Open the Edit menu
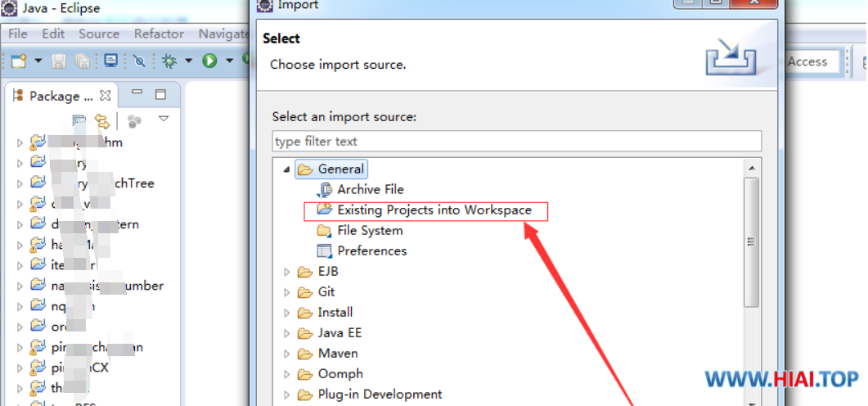Image resolution: width=868 pixels, height=406 pixels. tap(53, 34)
